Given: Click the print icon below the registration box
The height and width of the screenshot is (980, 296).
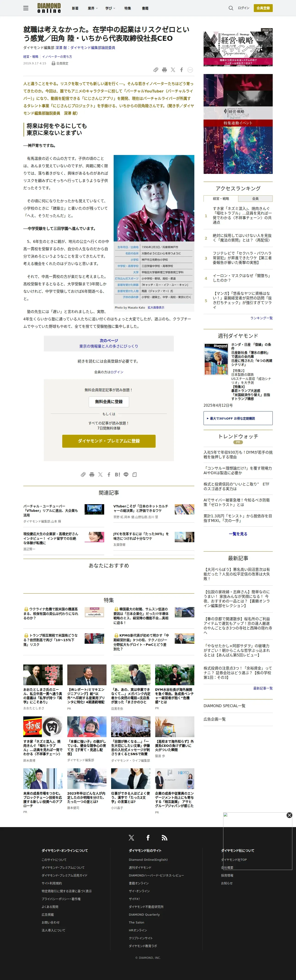Looking at the screenshot, I should (x=92, y=475).
